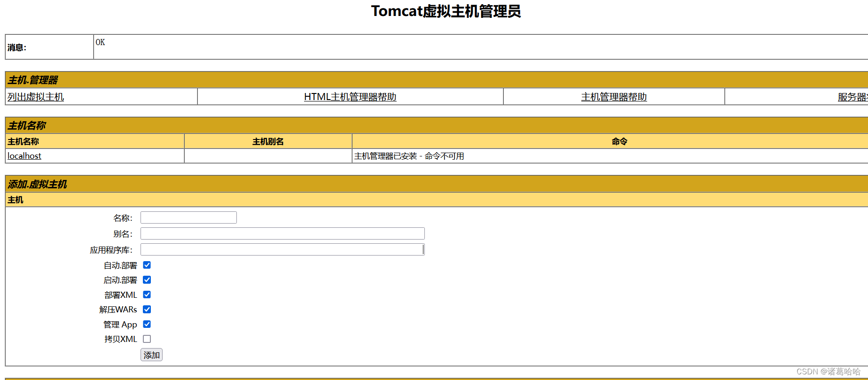868x380 pixels.
Task: Focus the 别名 input field
Action: (282, 233)
